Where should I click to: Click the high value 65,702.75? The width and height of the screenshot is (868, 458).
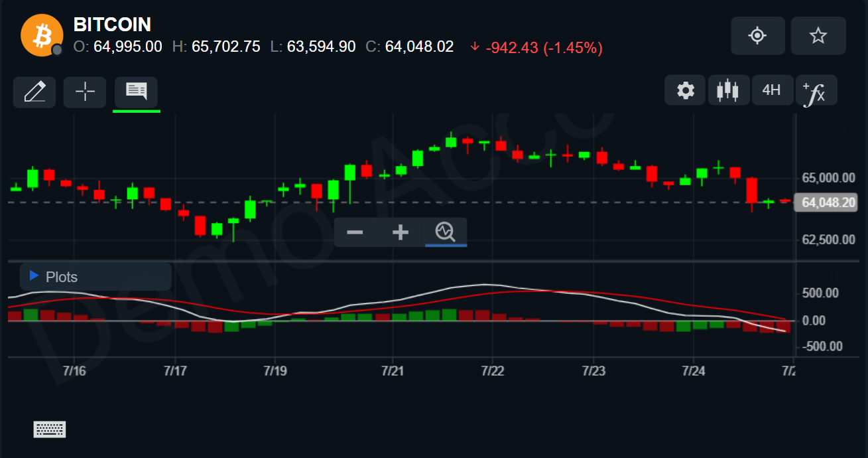pyautogui.click(x=226, y=46)
